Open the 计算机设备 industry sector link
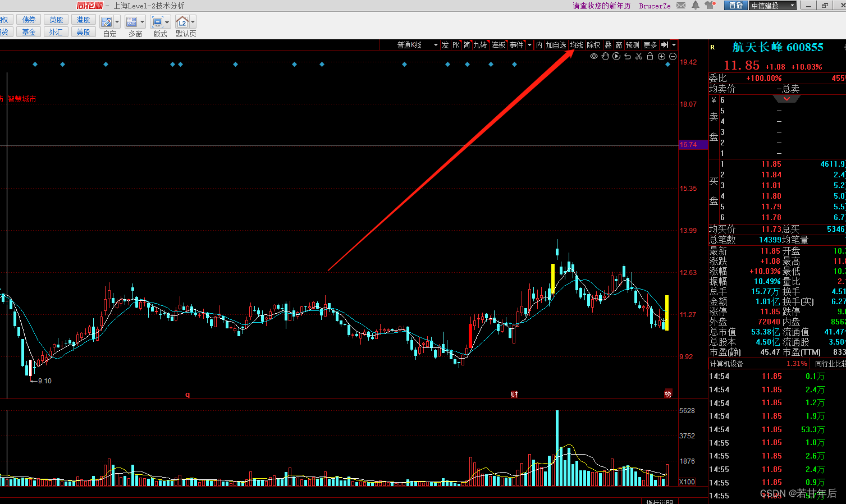This screenshot has height=504, width=846. pos(726,364)
